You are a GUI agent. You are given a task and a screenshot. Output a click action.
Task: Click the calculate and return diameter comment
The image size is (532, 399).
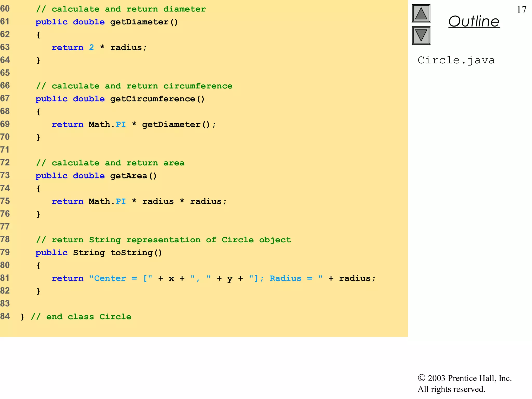(x=121, y=9)
